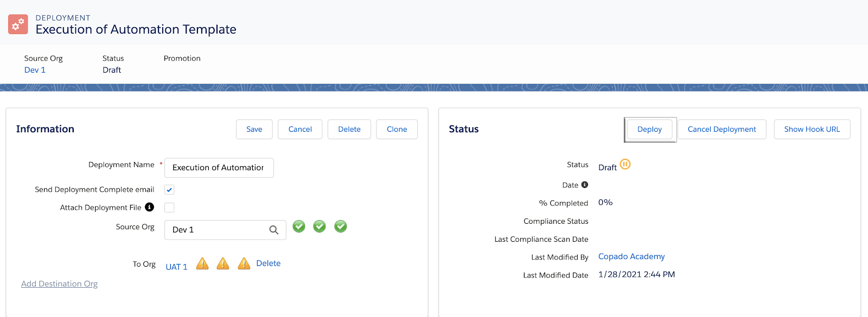Click first green checkmark beside Source Org
Screen dimensions: 868x317
click(299, 227)
